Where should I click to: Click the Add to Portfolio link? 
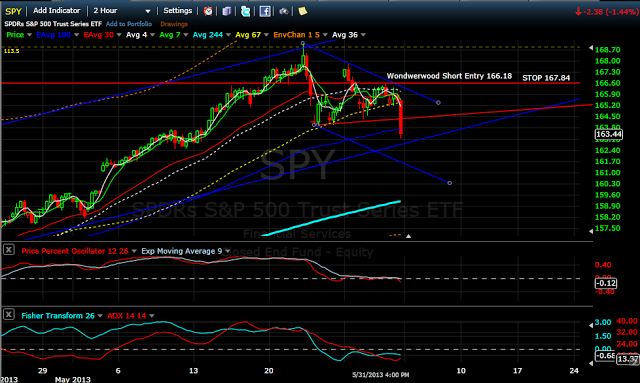pos(129,24)
